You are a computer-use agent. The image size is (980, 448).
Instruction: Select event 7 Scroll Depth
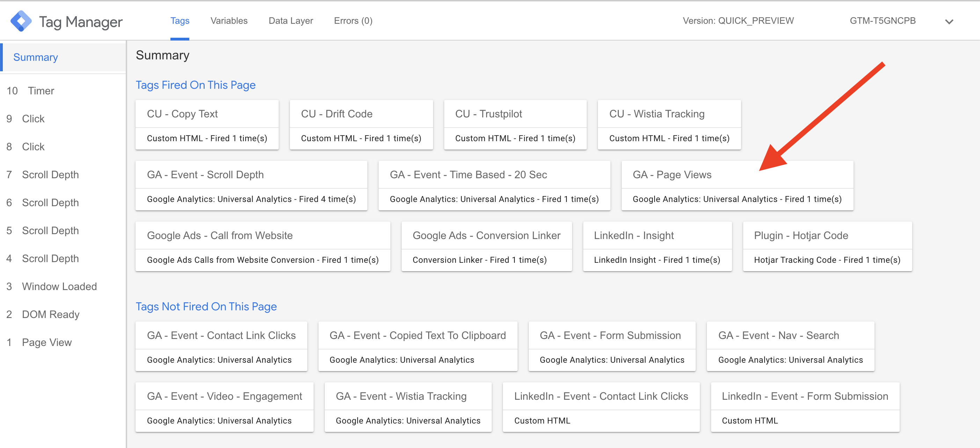(x=63, y=175)
